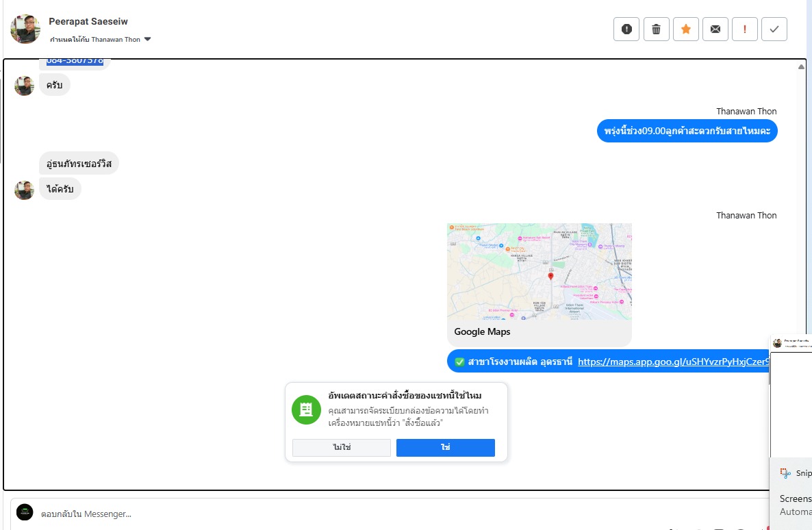Open the assigned-to Thanawan Thon dropdown
Image resolution: width=812 pixels, height=530 pixels.
pos(147,40)
